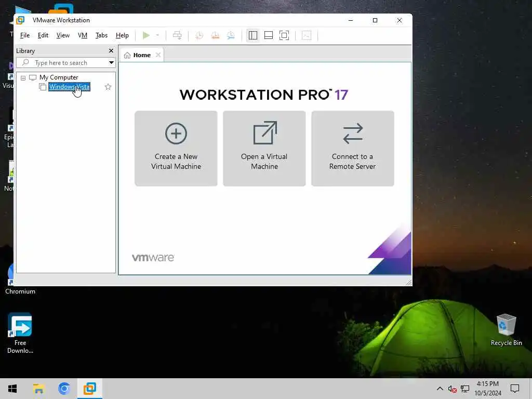Click the VMware Workstation title bar icon

tap(20, 20)
